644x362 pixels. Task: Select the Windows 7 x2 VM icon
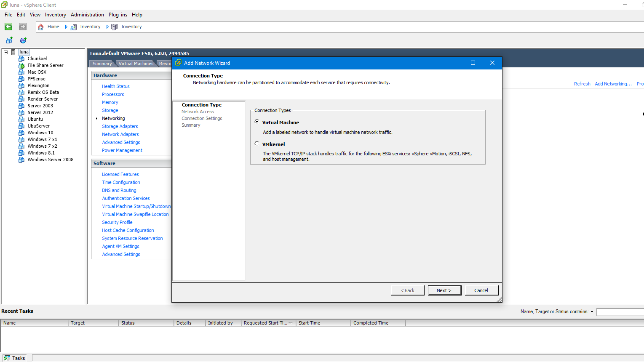click(21, 146)
